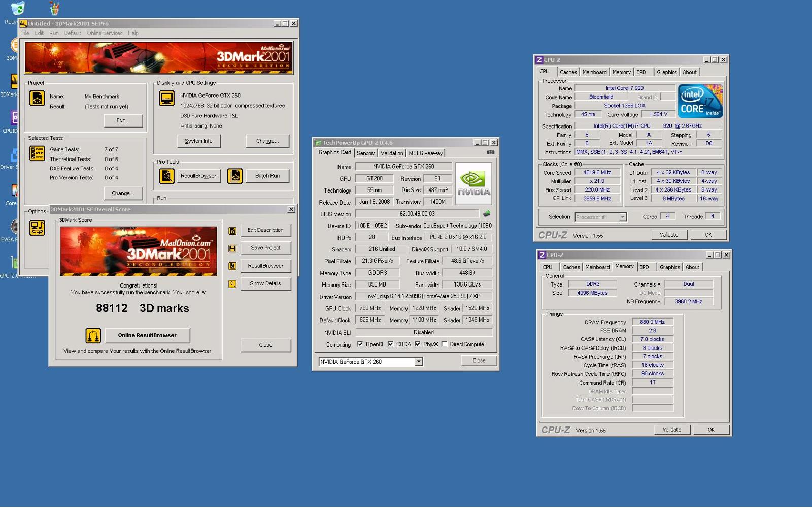Click the GPU Clock 760 MHz field
This screenshot has height=508, width=812.
click(x=370, y=308)
